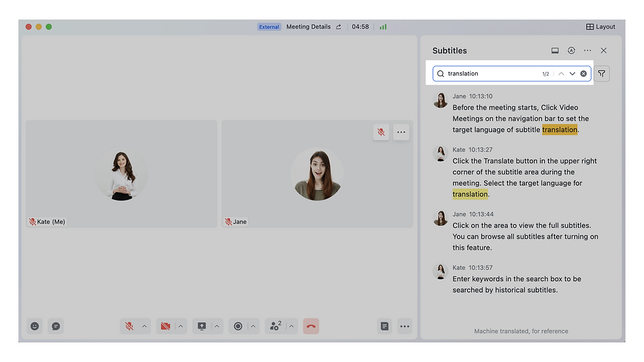The image size is (644, 362).
Task: Expand recording options arrow
Action: [253, 327]
